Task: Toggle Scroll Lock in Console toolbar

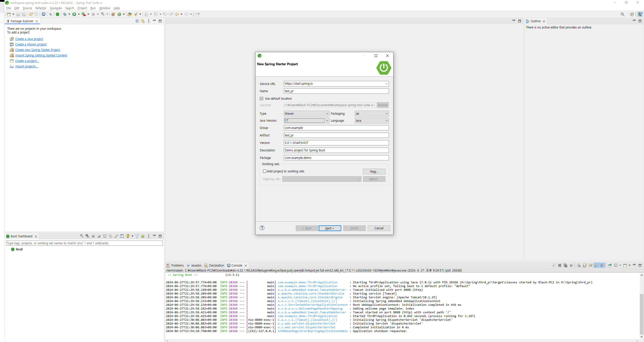Action: click(x=585, y=266)
